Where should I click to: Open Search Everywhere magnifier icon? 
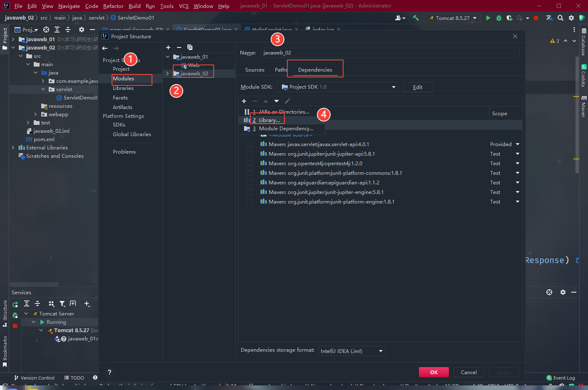tap(561, 18)
